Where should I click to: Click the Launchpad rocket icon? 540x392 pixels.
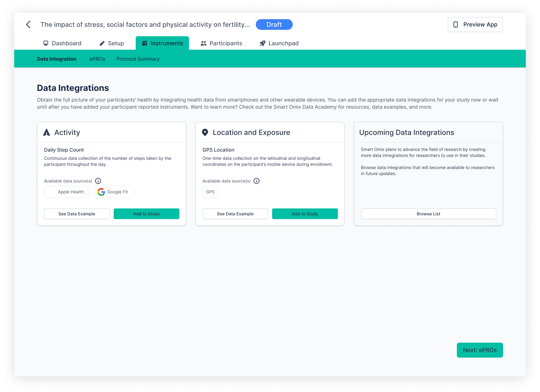[x=262, y=43]
